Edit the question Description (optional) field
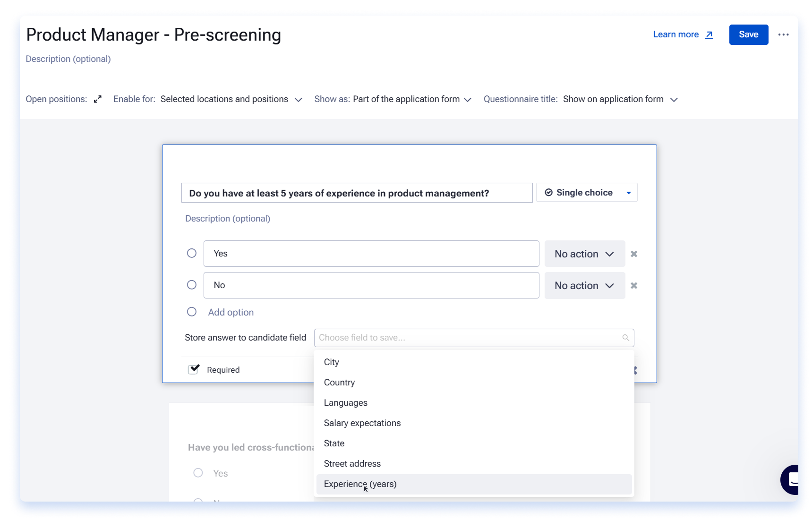The height and width of the screenshot is (520, 812). [228, 219]
